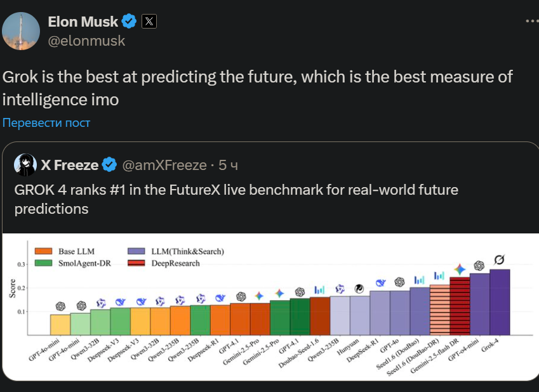
Task: Click the green SmolAgent-DR legend swatch
Action: click(x=43, y=263)
